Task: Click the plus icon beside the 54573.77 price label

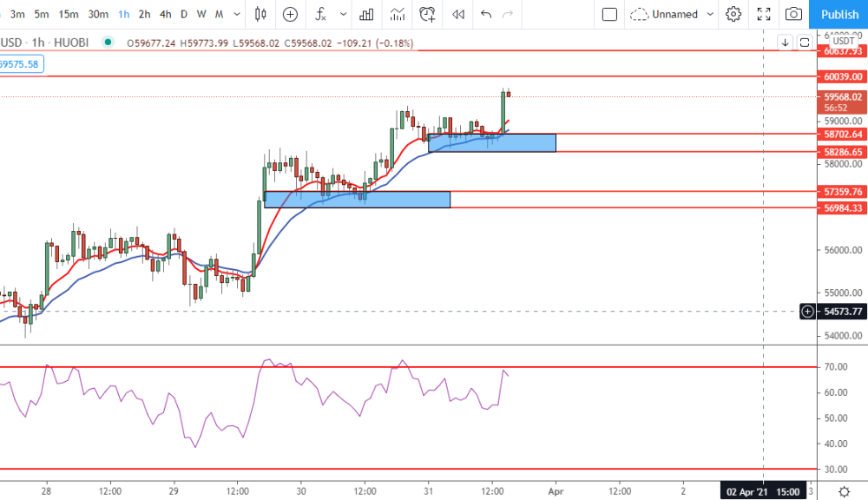Action: (x=807, y=312)
